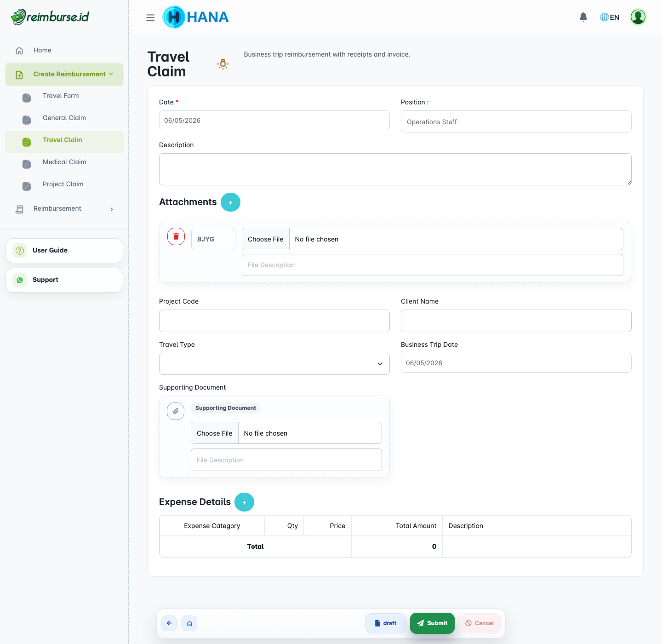The image size is (662, 644).
Task: Open the User Guide
Action: 64,251
